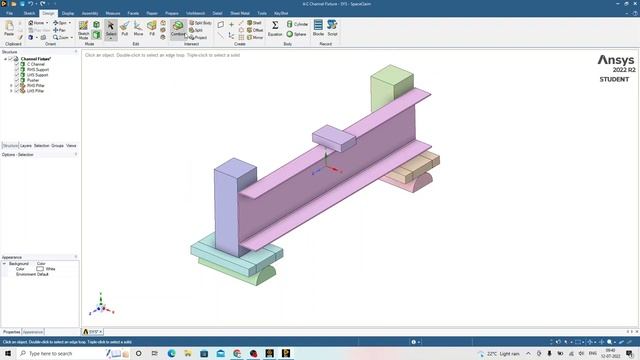
Task: Open the Equation tool
Action: pyautogui.click(x=275, y=29)
